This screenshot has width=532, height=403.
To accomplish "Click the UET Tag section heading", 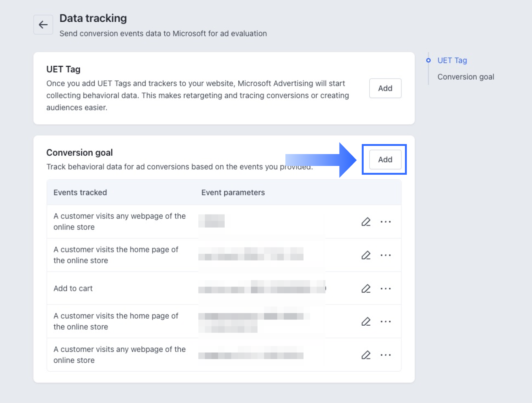I will tap(63, 69).
